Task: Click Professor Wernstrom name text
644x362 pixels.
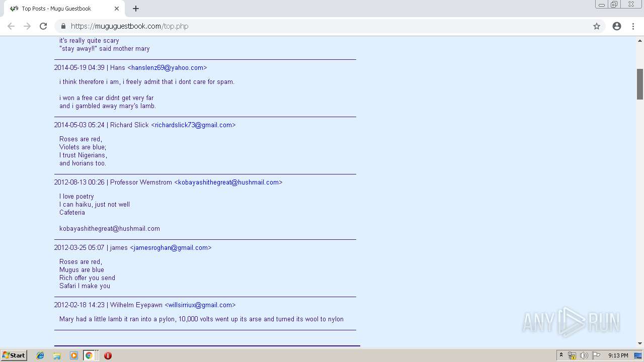Action: (x=141, y=183)
